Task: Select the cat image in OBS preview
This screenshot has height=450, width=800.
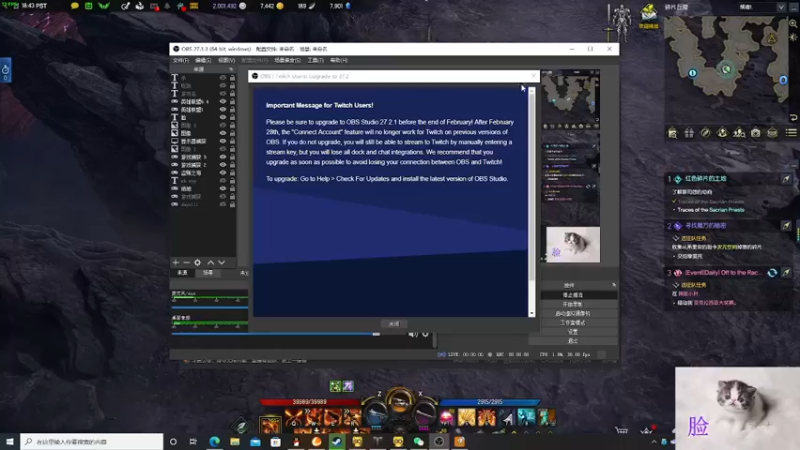Action: [x=573, y=245]
